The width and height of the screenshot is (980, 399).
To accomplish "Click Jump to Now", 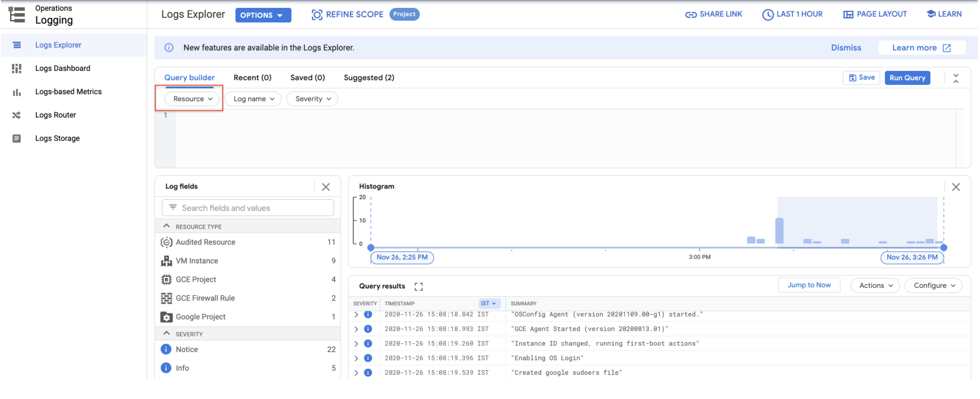I will click(809, 285).
